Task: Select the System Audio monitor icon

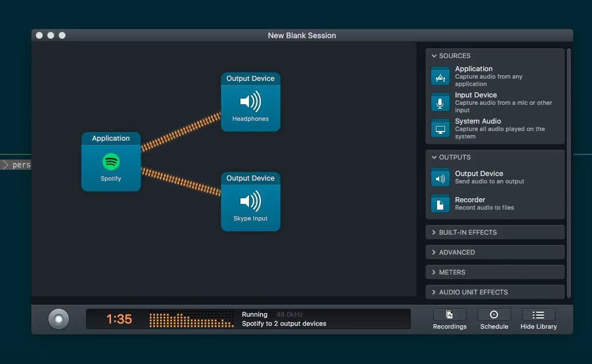Action: [440, 129]
